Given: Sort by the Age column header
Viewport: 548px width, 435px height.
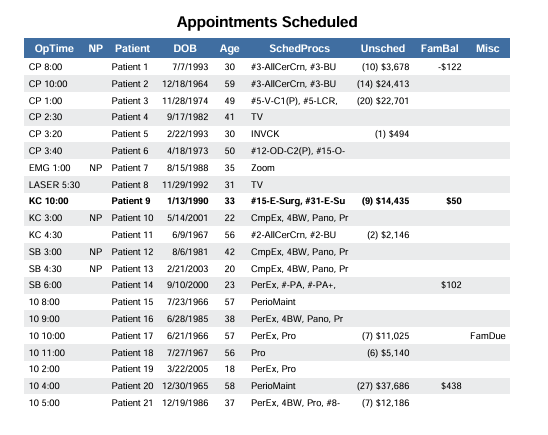Looking at the screenshot, I should coord(229,49).
